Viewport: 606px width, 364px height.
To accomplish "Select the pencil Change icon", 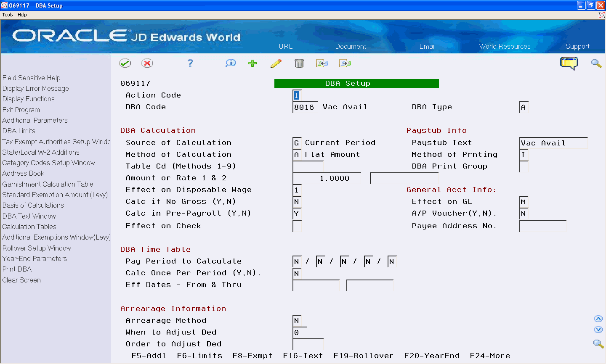I will [x=276, y=63].
